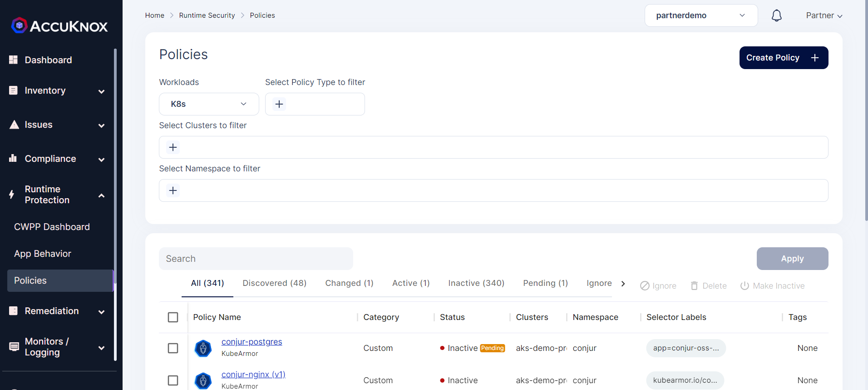Expand the Remediation menu chevron
The height and width of the screenshot is (390, 868).
[102, 312]
